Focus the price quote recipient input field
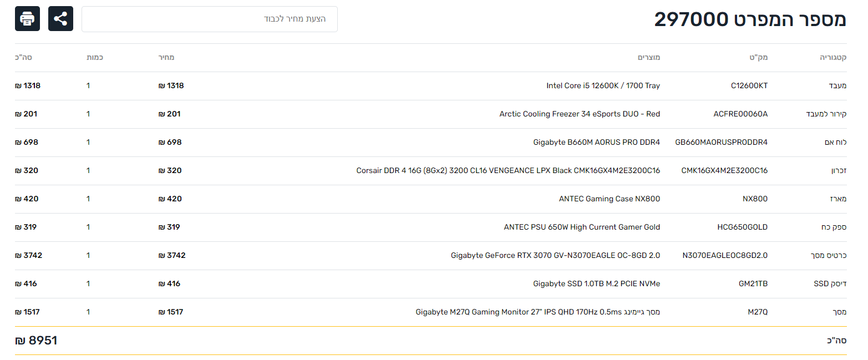The image size is (868, 360). (x=210, y=19)
